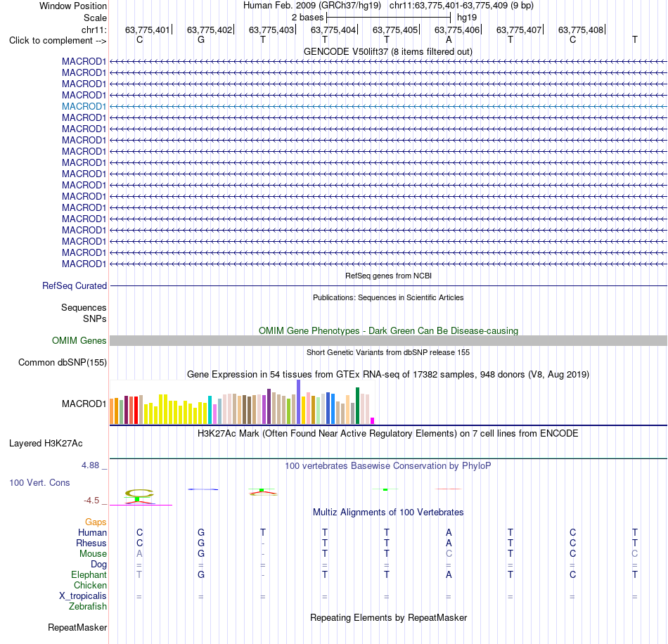Open the 'OMIM Genes' track label

click(79, 340)
